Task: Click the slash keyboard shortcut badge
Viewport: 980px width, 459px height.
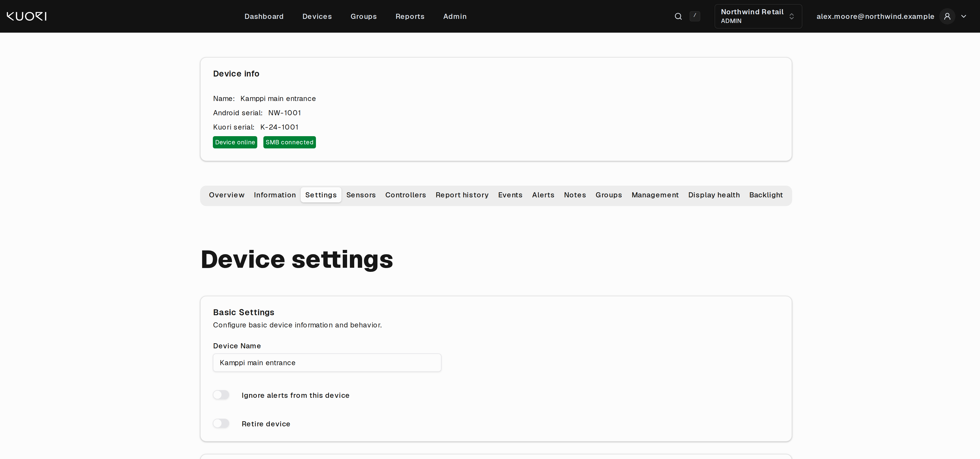Action: tap(695, 16)
